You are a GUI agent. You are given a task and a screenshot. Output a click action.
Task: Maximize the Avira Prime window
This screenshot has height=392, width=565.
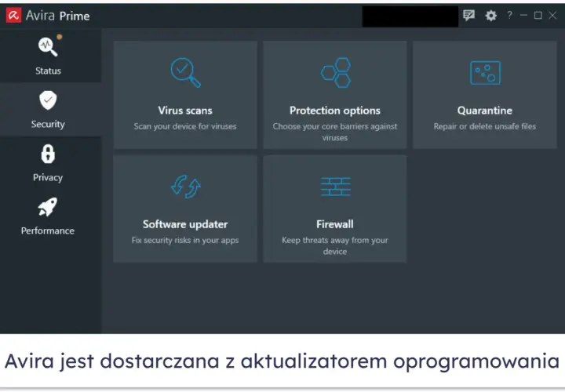pyautogui.click(x=538, y=15)
